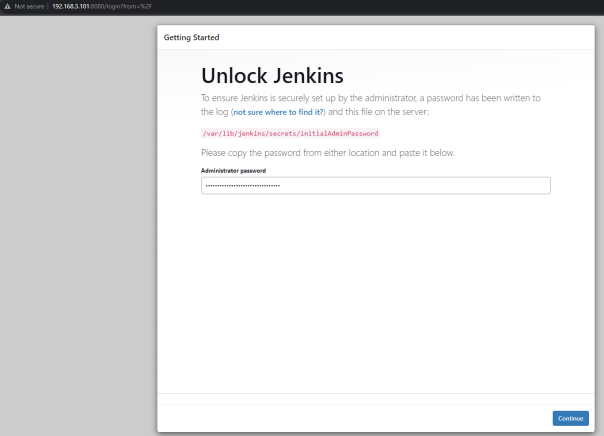
Task: Click the "Unlock Jenkins" heading
Action: pos(272,76)
